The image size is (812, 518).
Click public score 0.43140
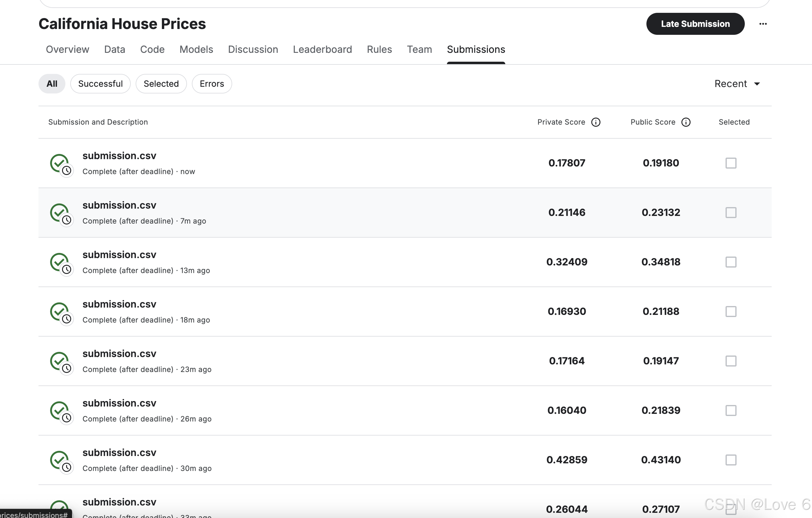661,460
